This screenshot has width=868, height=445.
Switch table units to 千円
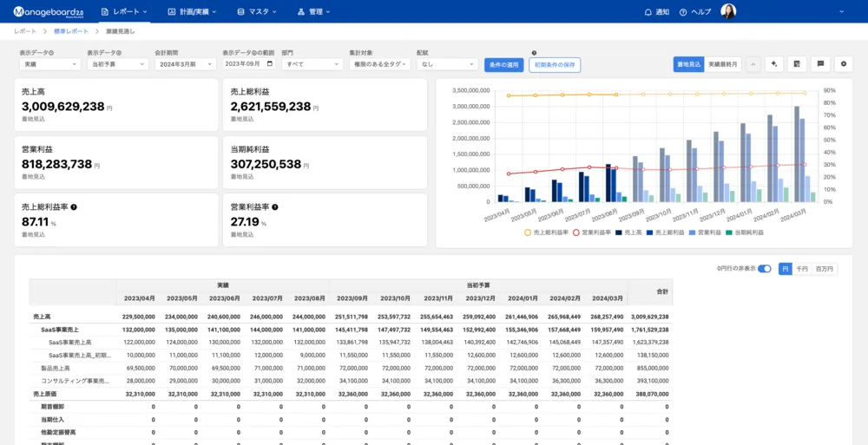coord(801,269)
